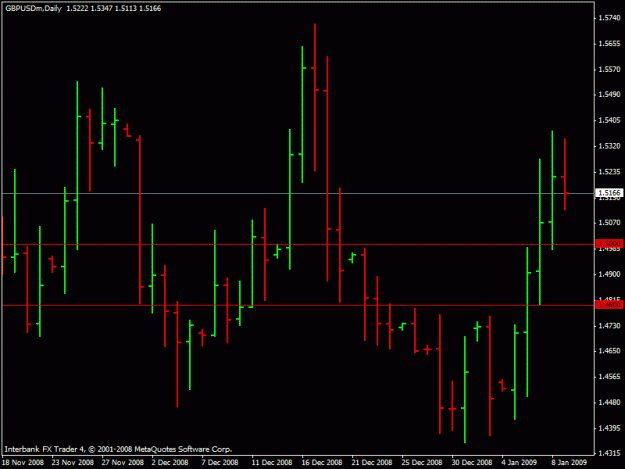This screenshot has width=625, height=469.
Task: Click the 8 Jan 2009 date label
Action: point(569,463)
